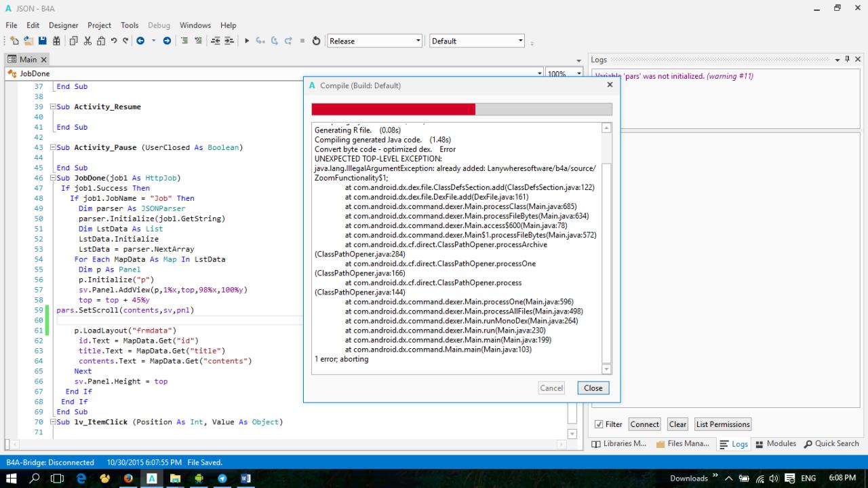
Task: Expand the JobDone sub selector dropdown
Action: coord(540,73)
